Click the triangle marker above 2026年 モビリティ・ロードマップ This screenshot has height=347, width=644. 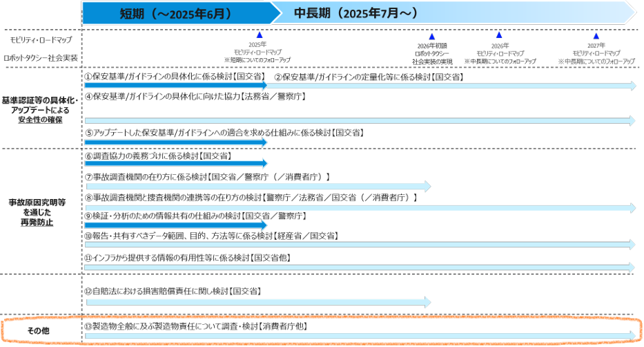499,35
